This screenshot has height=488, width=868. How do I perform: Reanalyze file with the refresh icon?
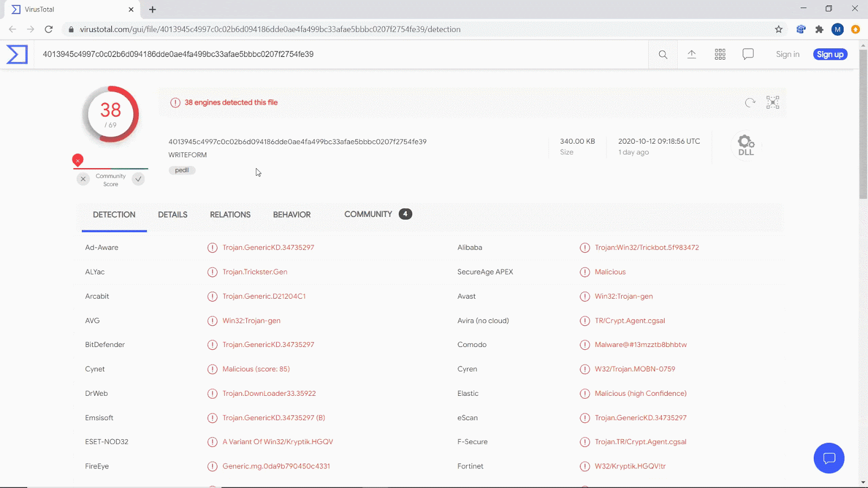coord(750,102)
